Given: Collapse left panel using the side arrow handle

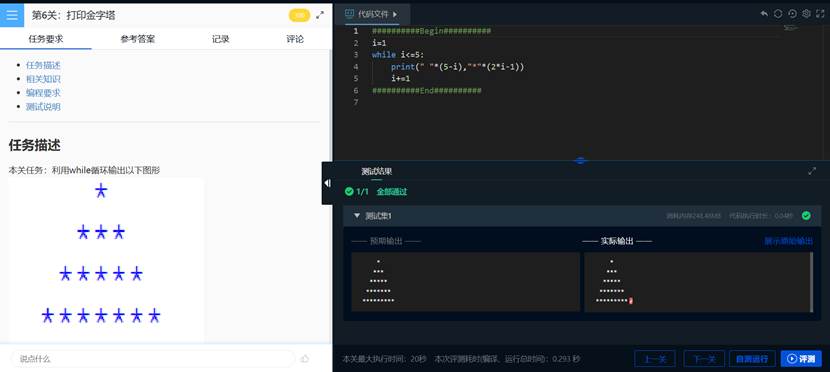Looking at the screenshot, I should (327, 183).
